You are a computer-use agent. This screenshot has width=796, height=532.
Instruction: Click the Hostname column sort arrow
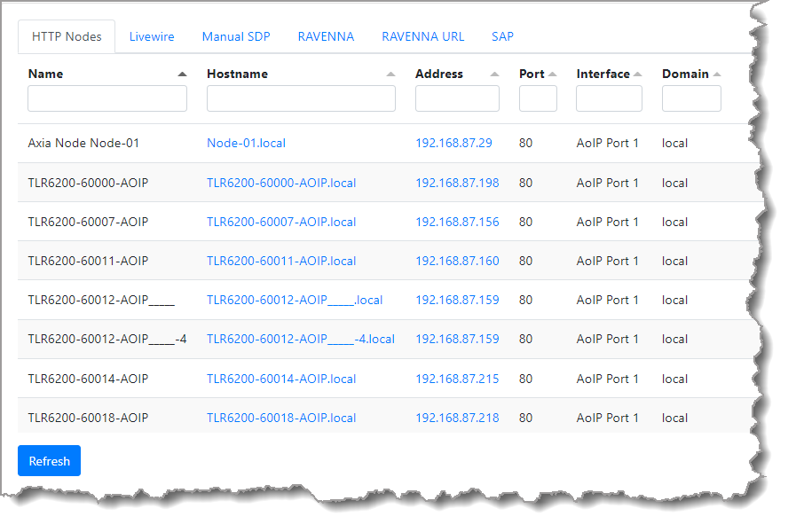(x=390, y=74)
